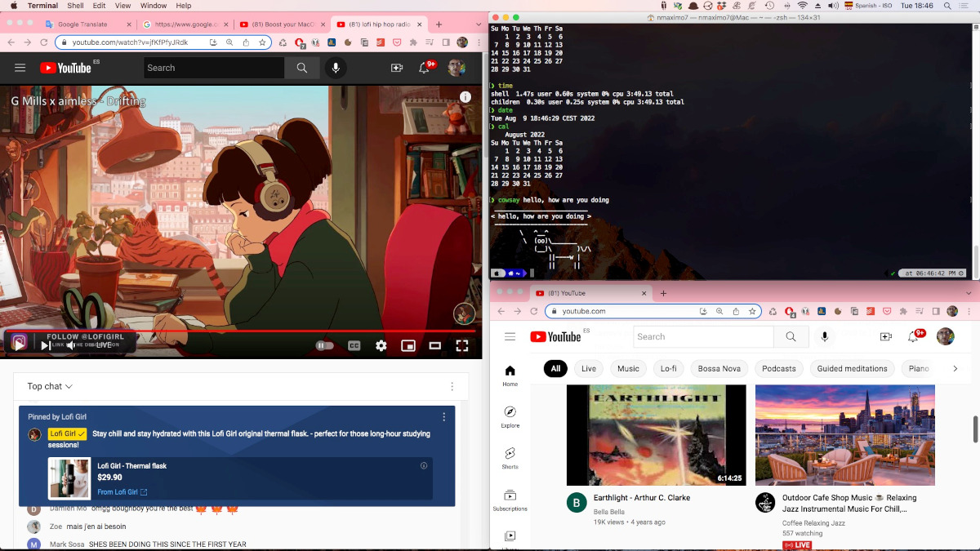The width and height of the screenshot is (980, 551).
Task: Click the Create video icon in left YouTube
Action: (x=397, y=68)
